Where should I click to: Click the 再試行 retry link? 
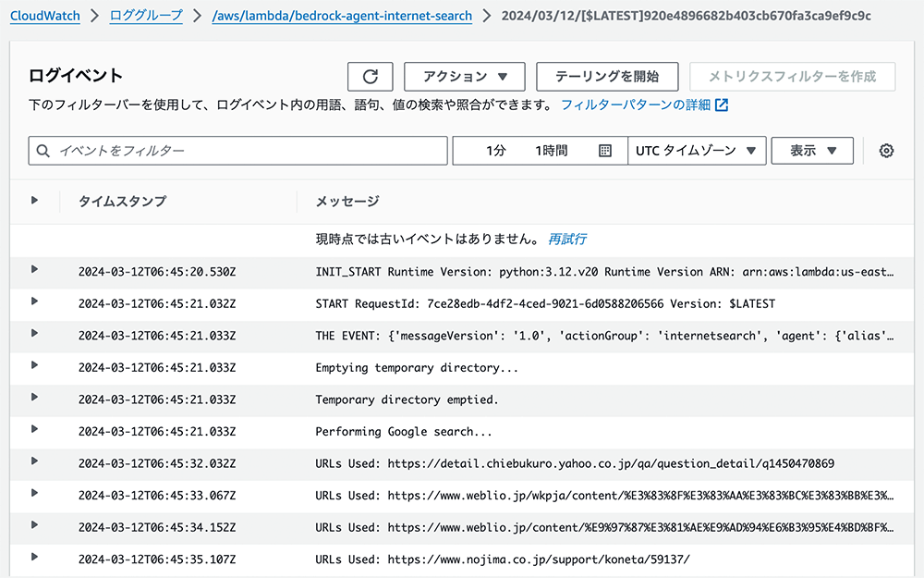click(x=567, y=239)
